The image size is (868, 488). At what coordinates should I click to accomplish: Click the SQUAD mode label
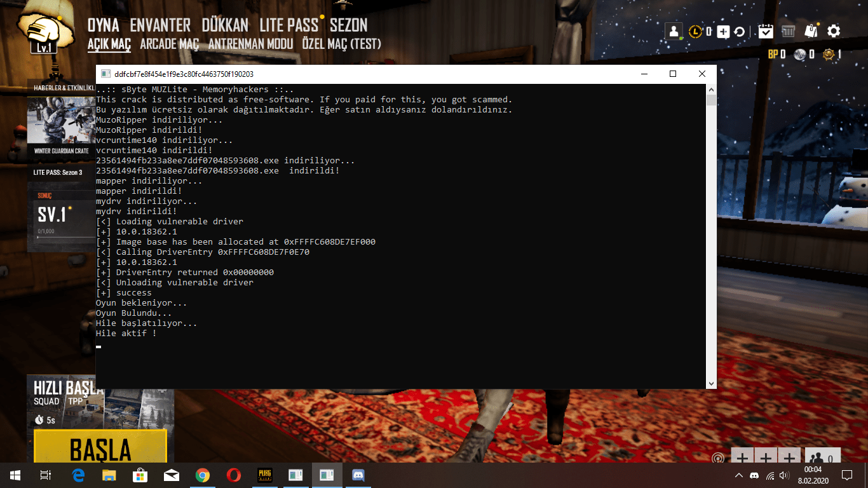pos(46,401)
